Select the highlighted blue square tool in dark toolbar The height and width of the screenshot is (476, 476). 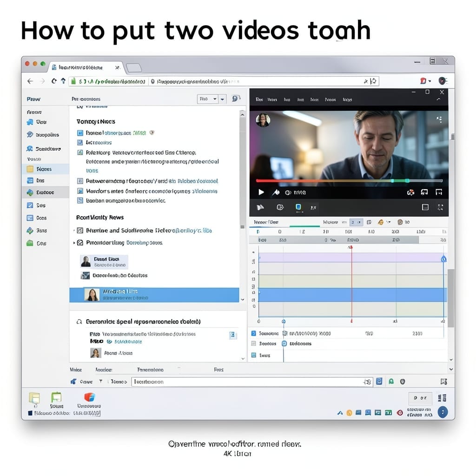point(298,207)
